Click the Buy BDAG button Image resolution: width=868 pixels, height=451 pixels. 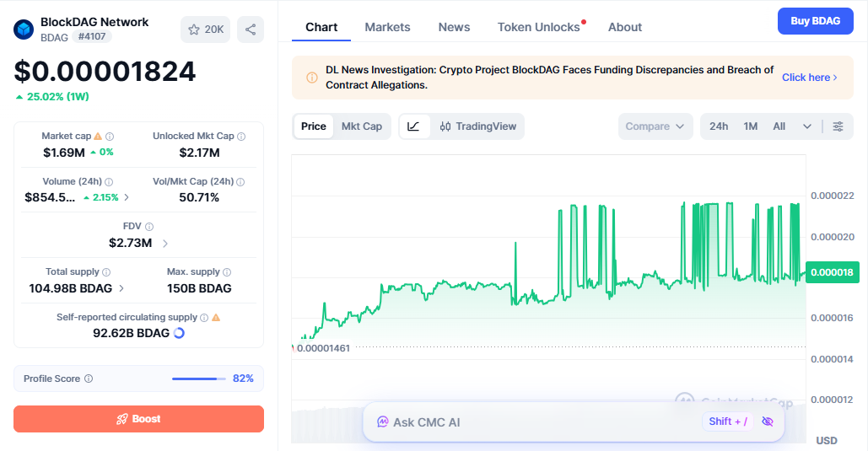[816, 21]
